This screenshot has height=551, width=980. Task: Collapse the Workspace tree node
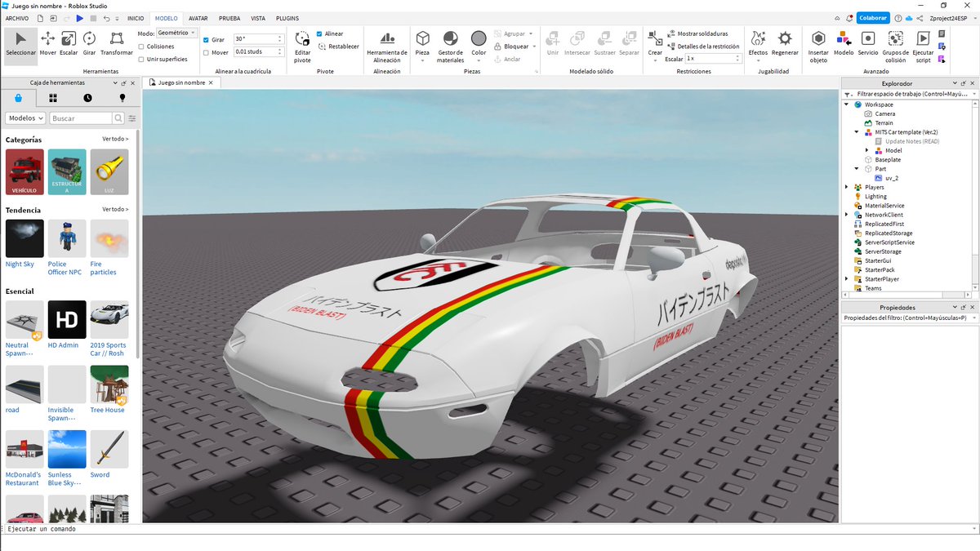click(x=847, y=104)
